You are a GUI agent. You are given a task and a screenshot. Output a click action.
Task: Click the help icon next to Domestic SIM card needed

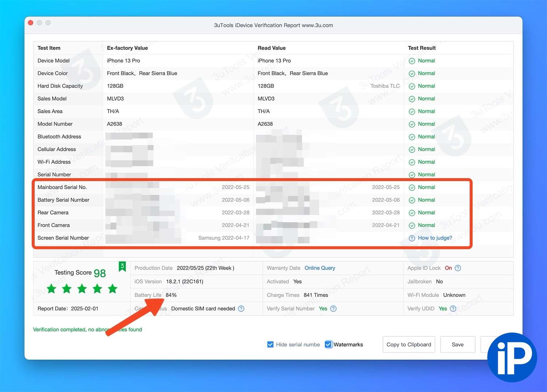(241, 309)
